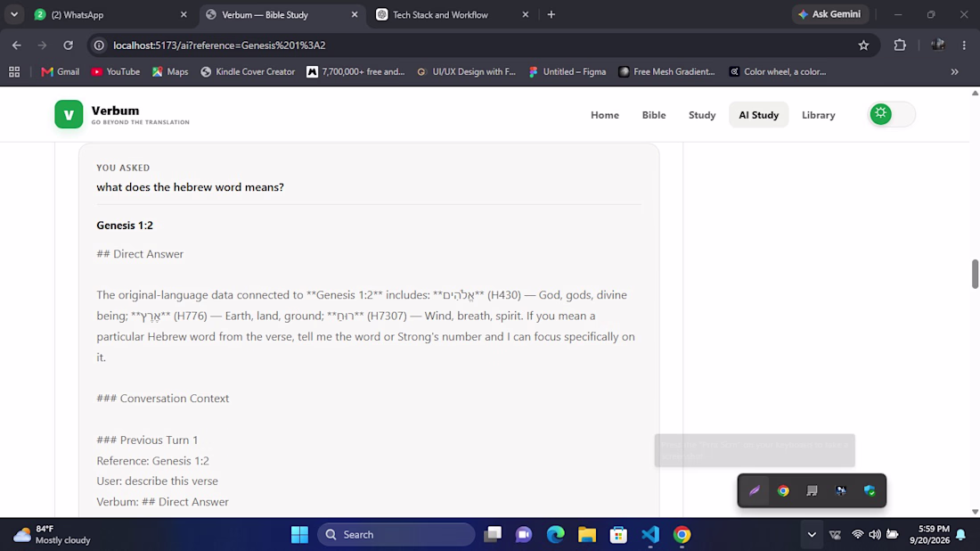Open the Home nav item
Image resolution: width=980 pixels, height=551 pixels.
click(604, 115)
